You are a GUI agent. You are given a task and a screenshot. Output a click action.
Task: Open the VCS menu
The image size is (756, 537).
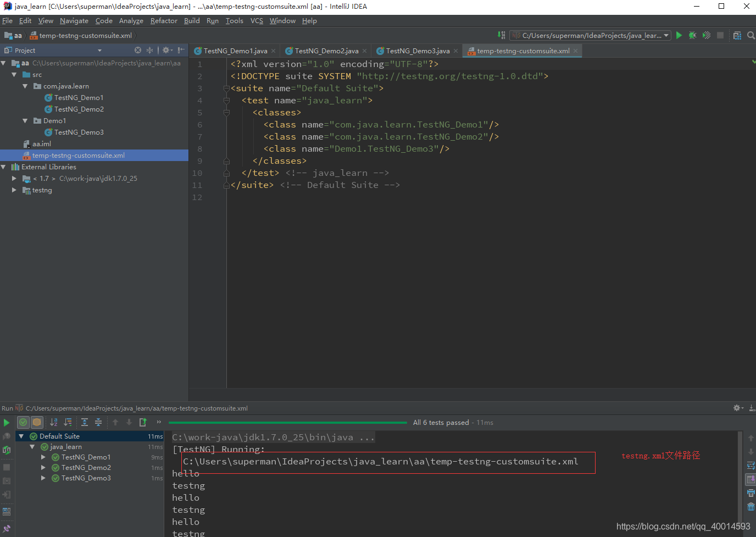(257, 21)
